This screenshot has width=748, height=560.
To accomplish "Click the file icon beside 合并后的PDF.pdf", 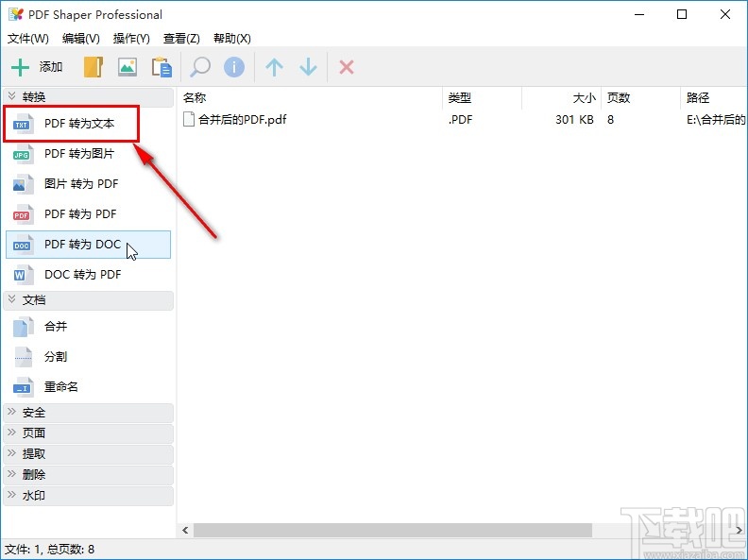I will (x=189, y=119).
